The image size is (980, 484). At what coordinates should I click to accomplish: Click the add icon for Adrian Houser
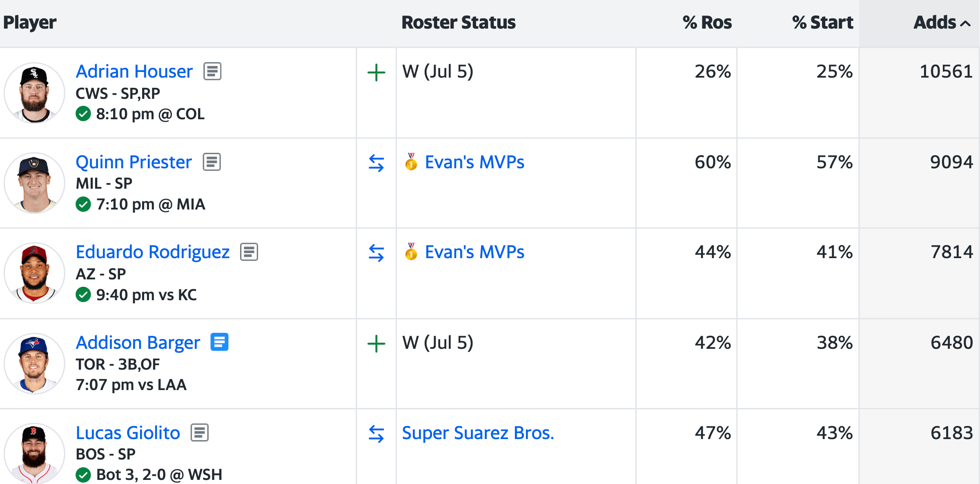pos(376,73)
